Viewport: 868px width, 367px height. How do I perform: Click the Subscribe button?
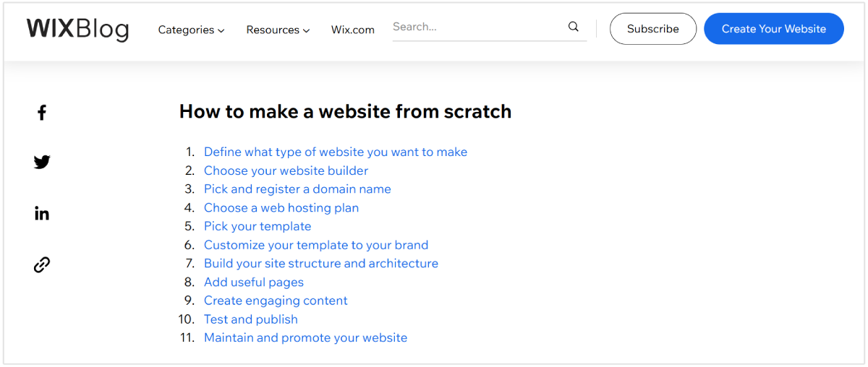653,29
